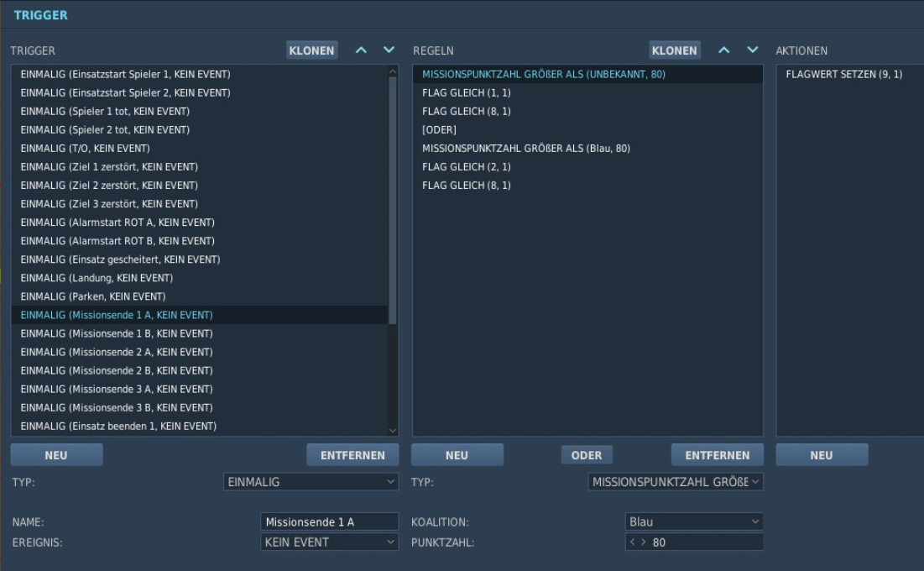Viewport: 924px width, 571px height.
Task: Add an ODER condition to rules
Action: 587,455
